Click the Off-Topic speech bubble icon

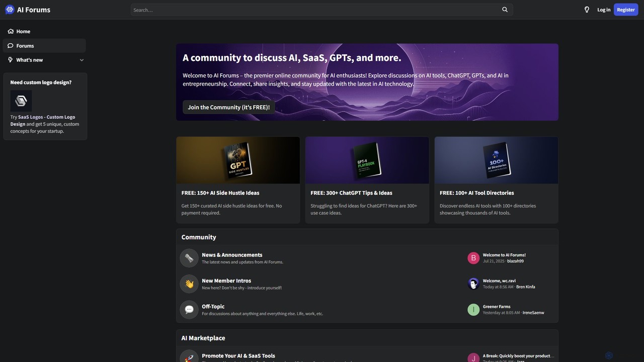[x=189, y=309]
